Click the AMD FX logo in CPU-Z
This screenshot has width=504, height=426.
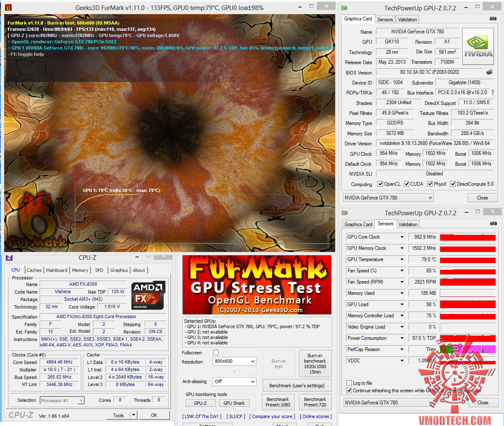[x=148, y=295]
